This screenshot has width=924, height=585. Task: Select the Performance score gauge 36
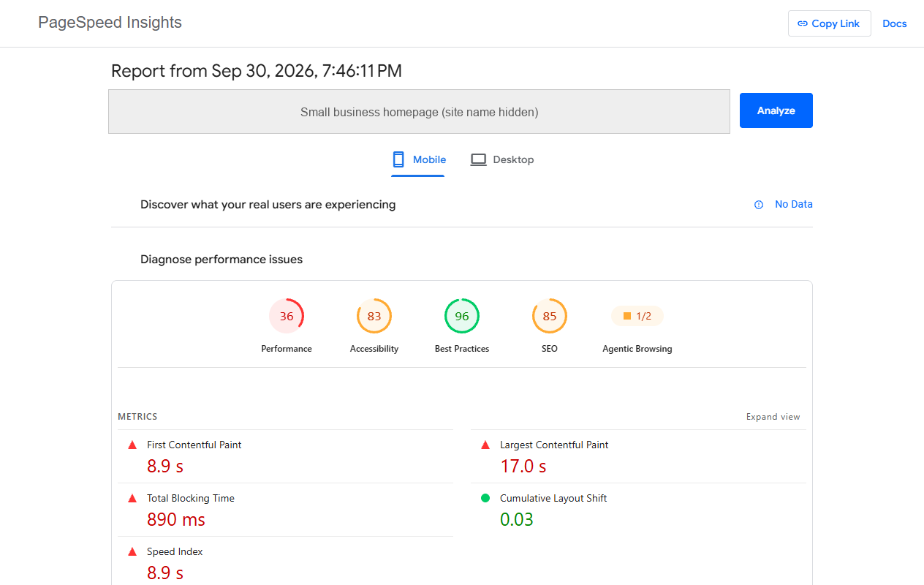(x=287, y=316)
